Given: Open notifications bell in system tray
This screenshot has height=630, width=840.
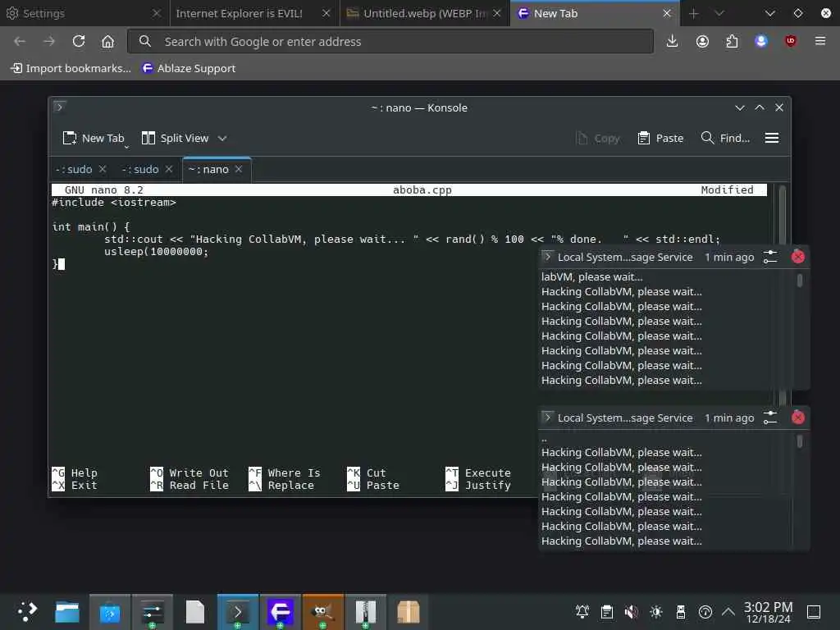Looking at the screenshot, I should click(582, 611).
